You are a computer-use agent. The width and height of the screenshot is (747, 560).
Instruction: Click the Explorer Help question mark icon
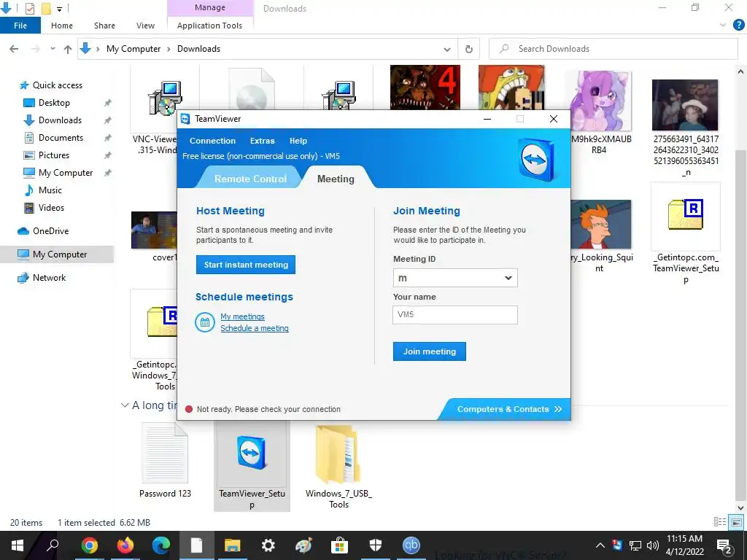[x=738, y=26]
